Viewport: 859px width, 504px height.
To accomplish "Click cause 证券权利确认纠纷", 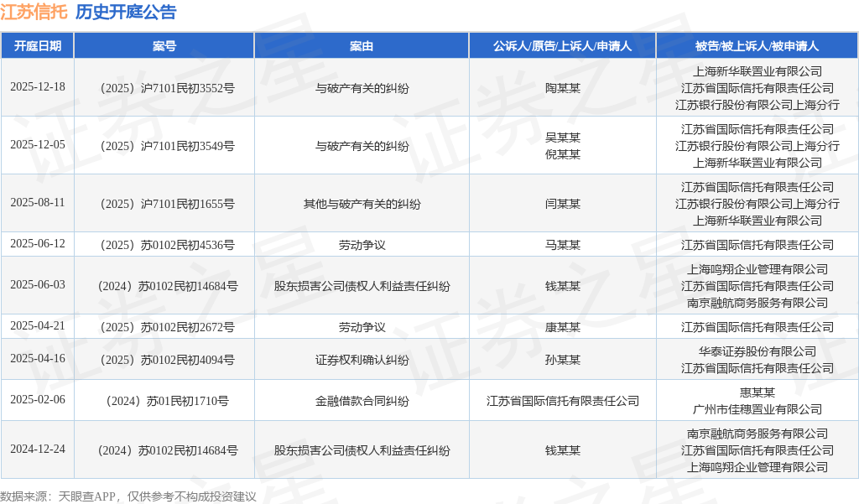I will tap(362, 360).
